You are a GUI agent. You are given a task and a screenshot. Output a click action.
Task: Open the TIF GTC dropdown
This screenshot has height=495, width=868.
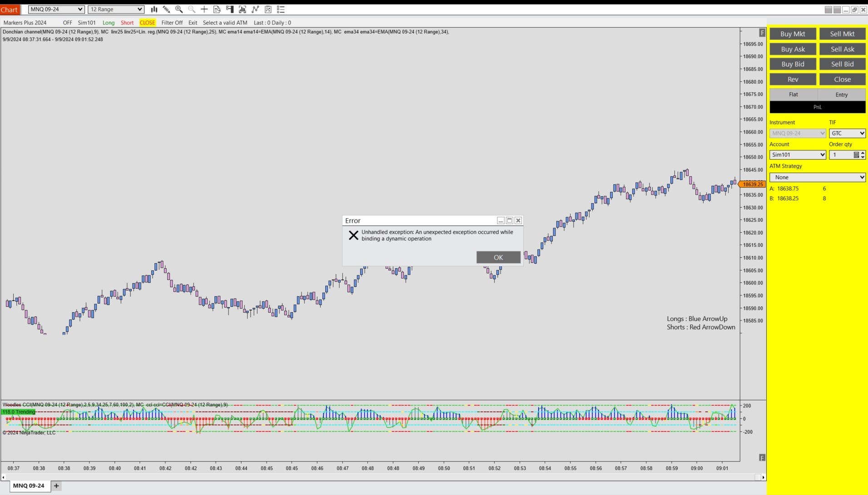click(x=847, y=133)
